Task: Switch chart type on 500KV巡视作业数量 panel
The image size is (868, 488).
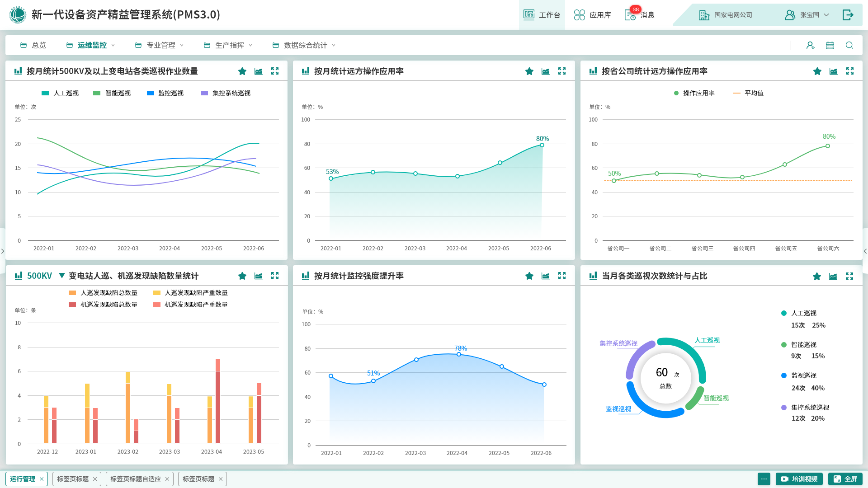Action: tap(259, 71)
